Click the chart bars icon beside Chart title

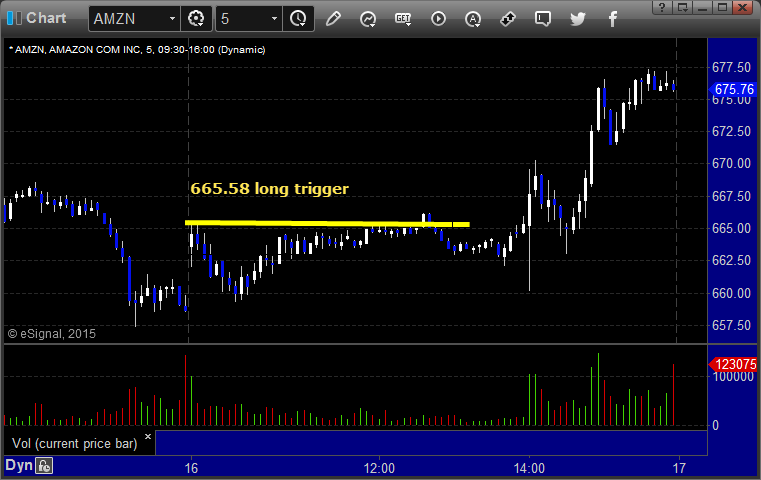pyautogui.click(x=14, y=18)
